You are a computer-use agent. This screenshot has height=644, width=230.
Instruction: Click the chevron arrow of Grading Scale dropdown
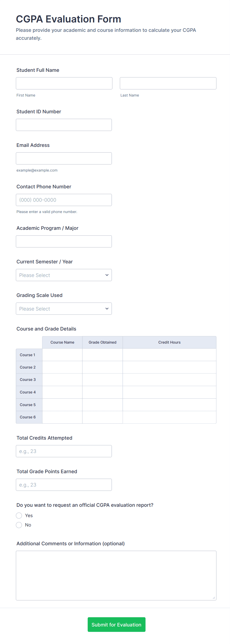point(107,309)
